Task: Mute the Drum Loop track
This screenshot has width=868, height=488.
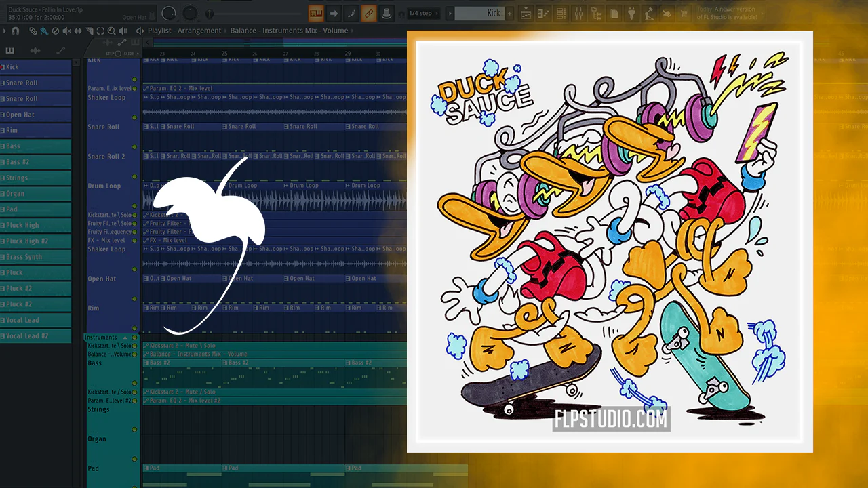Action: 135,205
